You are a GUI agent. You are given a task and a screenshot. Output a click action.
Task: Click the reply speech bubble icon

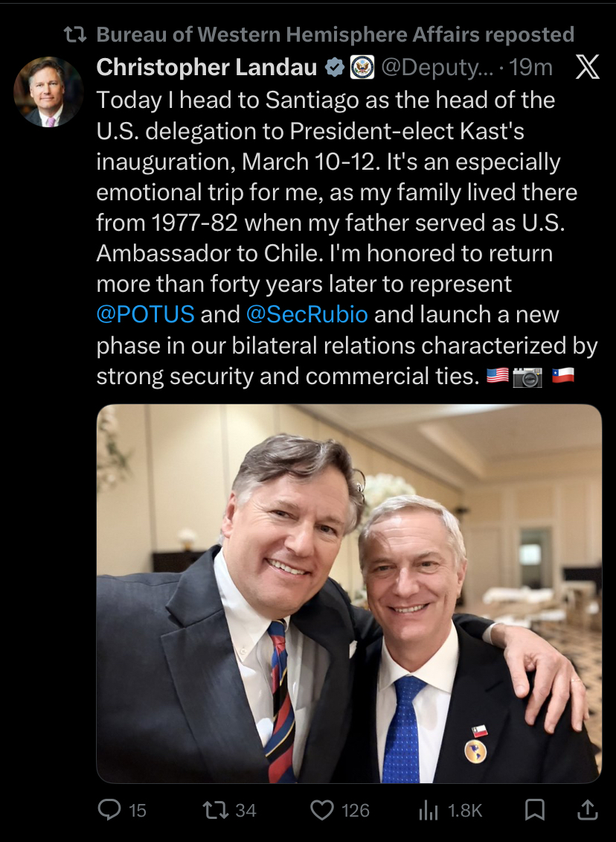[x=109, y=809]
